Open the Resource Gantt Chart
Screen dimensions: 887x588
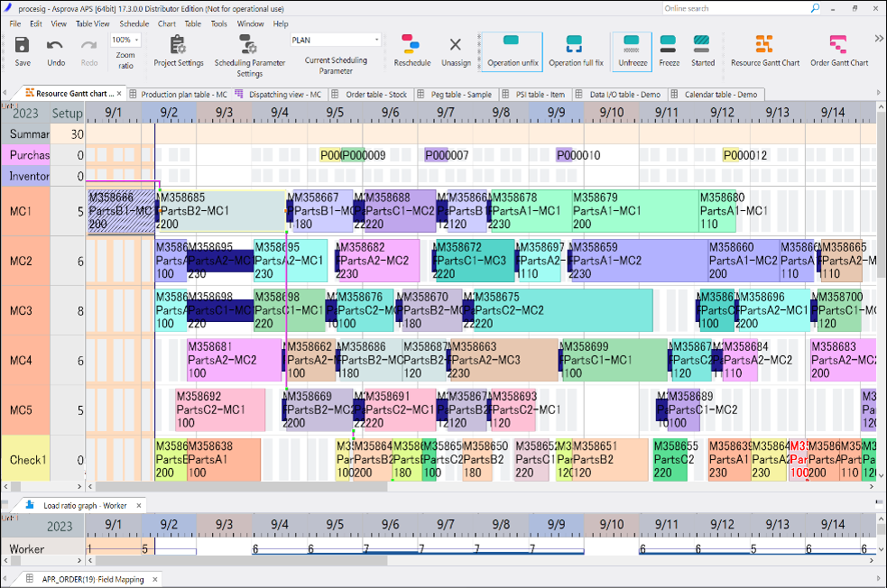tap(765, 51)
